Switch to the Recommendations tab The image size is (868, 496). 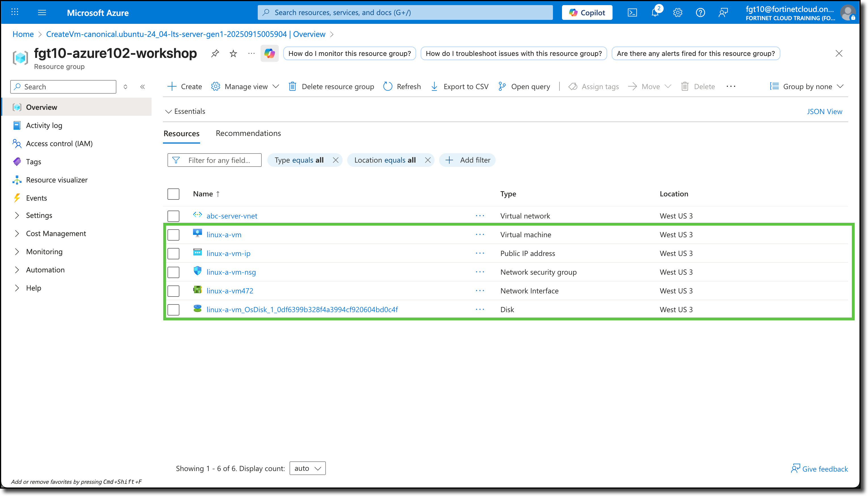click(x=248, y=133)
